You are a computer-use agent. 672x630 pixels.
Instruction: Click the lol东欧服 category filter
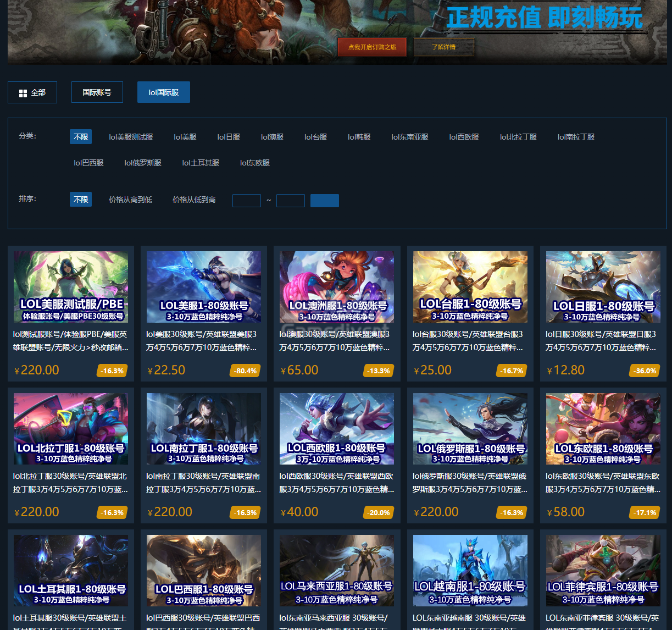pos(255,163)
